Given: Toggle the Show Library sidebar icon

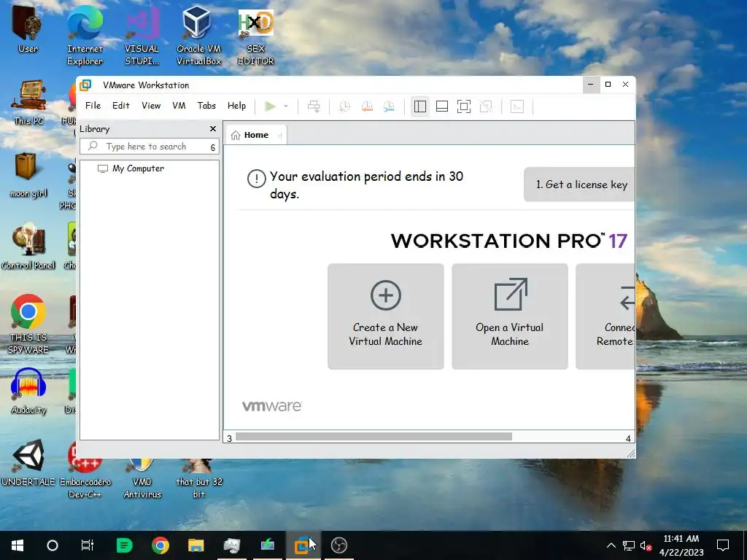Looking at the screenshot, I should 419,106.
